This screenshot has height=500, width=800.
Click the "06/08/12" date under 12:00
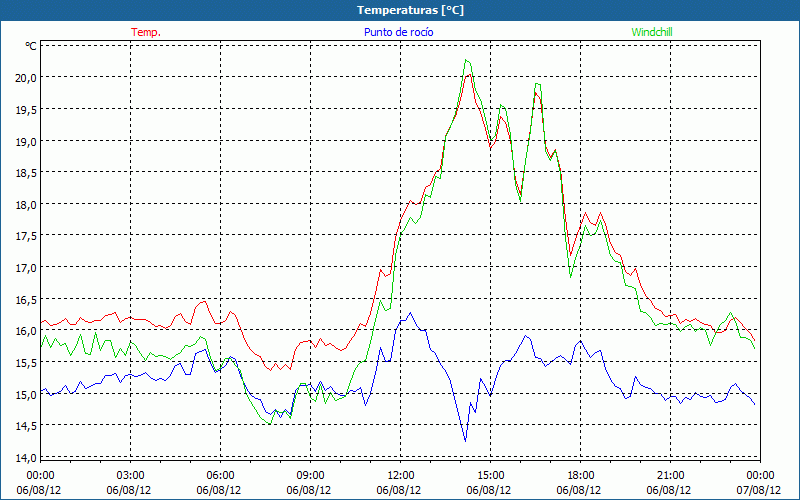[398, 490]
